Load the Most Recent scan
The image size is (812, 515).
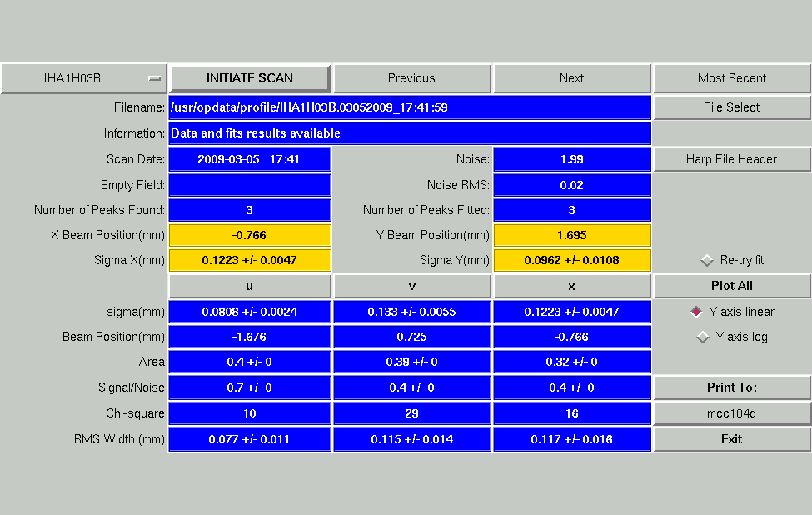click(x=732, y=79)
